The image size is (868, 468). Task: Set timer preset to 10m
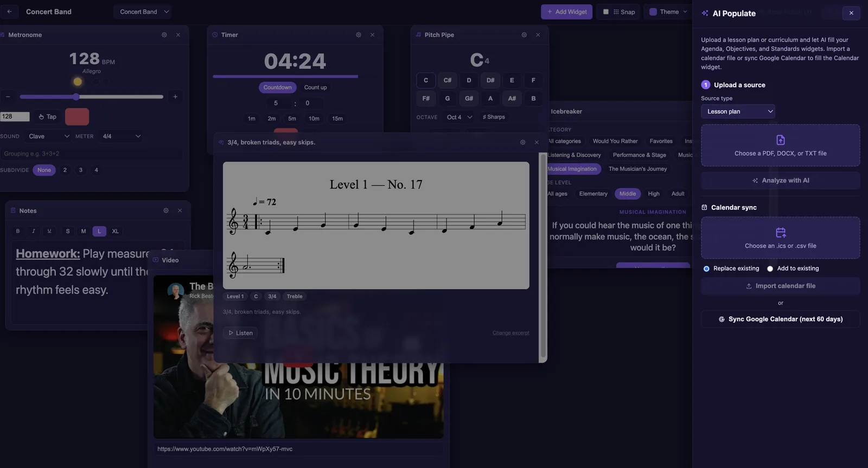314,118
